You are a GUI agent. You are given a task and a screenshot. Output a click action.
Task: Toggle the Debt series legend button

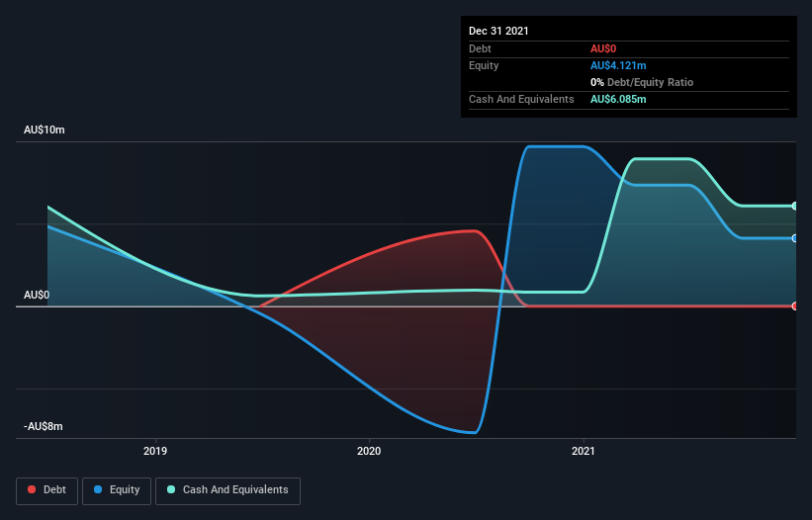click(x=46, y=490)
